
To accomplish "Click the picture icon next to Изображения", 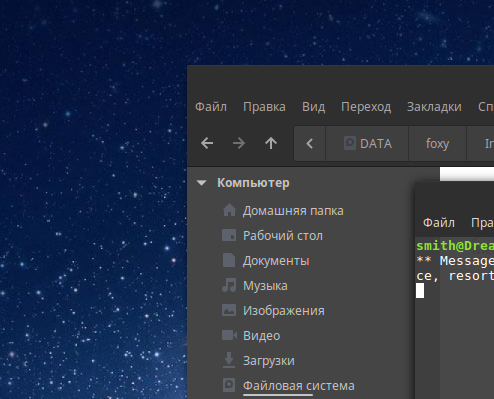I will coord(229,310).
